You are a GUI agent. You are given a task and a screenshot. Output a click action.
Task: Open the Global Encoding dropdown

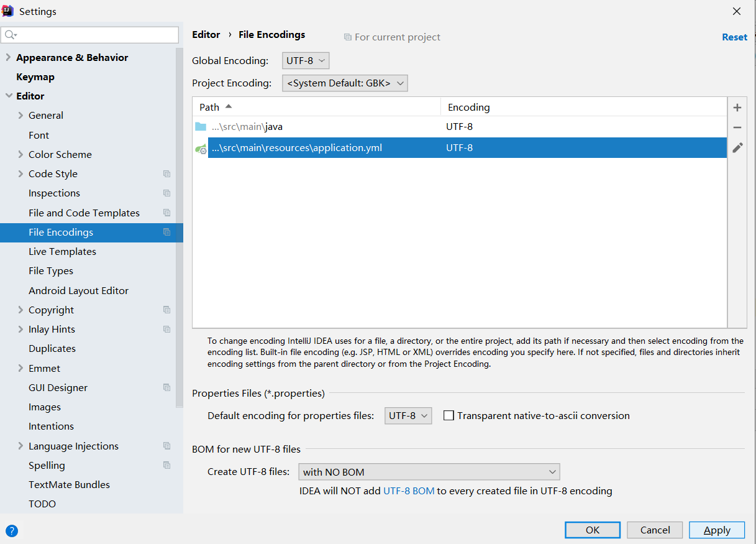pyautogui.click(x=305, y=60)
